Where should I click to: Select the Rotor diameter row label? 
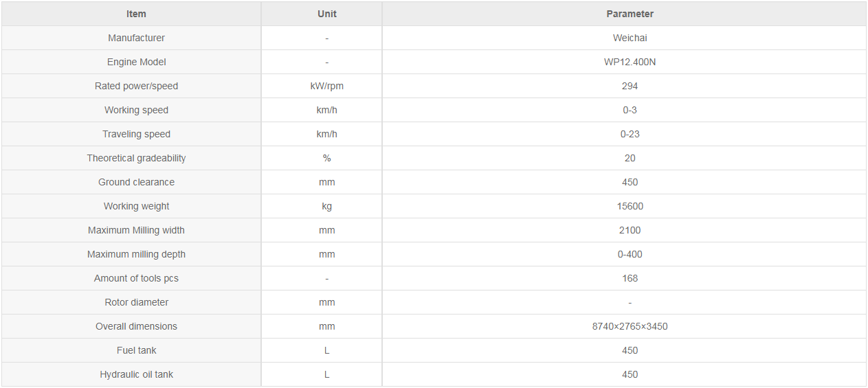coord(136,302)
